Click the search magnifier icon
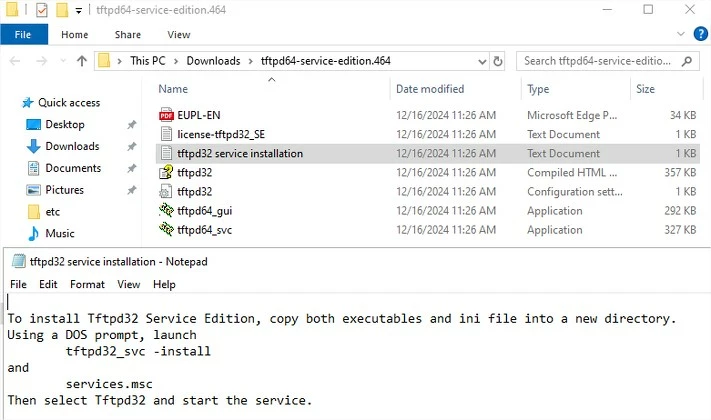This screenshot has width=711, height=420. 687,61
